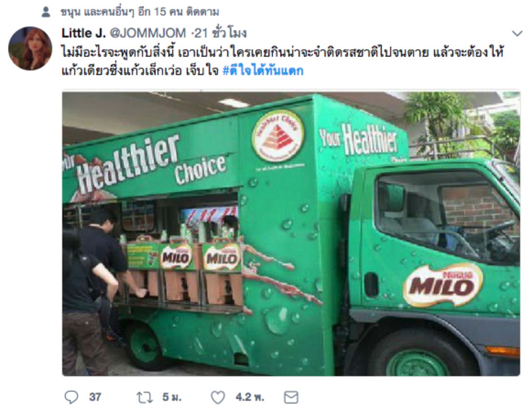Image resolution: width=532 pixels, height=410 pixels.
Task: Retweet this post using the retweet arrows icon
Action: pyautogui.click(x=145, y=398)
